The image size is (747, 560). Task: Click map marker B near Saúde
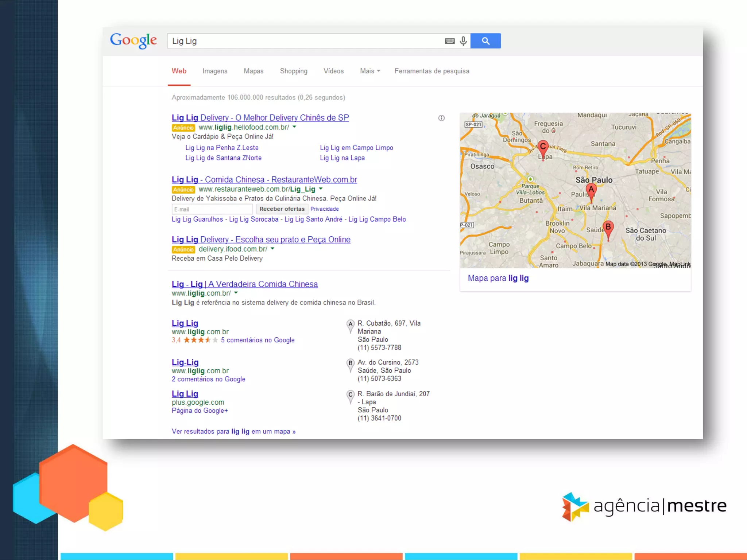tap(608, 227)
